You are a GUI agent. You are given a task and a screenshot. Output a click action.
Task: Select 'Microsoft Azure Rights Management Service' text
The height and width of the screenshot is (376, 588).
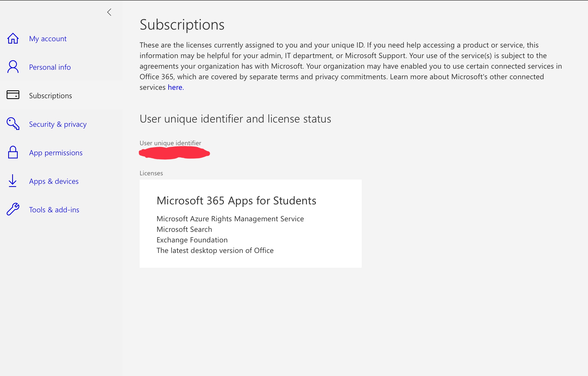(x=230, y=219)
